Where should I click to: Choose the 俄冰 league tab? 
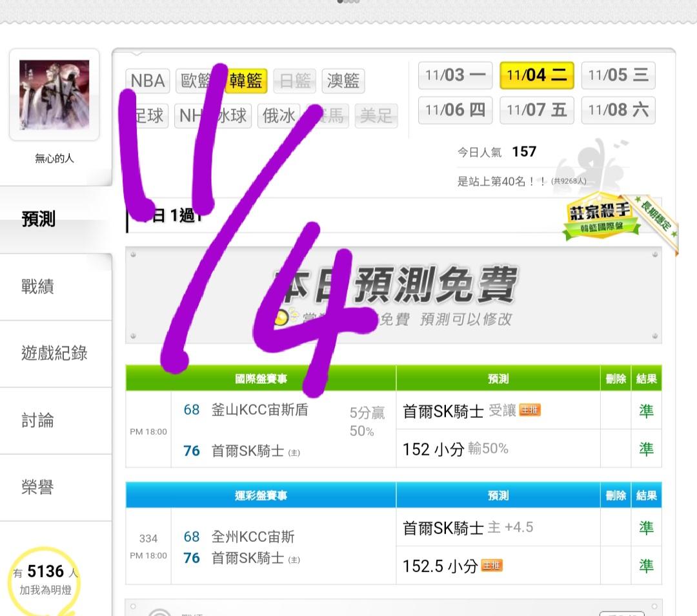tap(279, 116)
